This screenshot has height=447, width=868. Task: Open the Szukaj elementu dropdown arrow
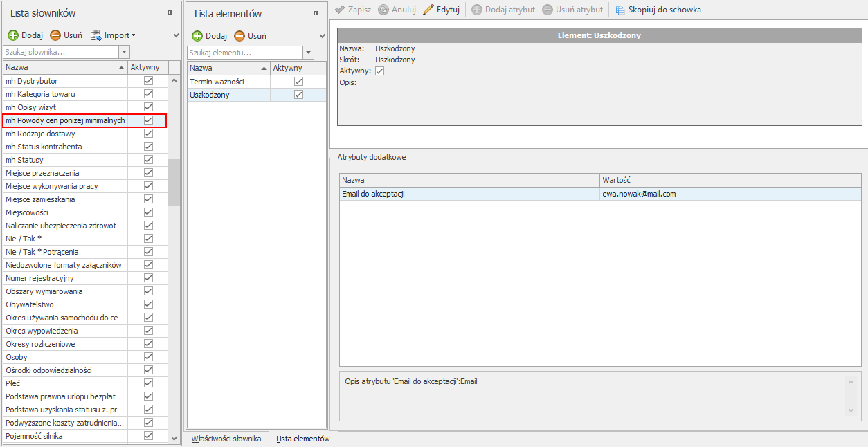pos(308,53)
